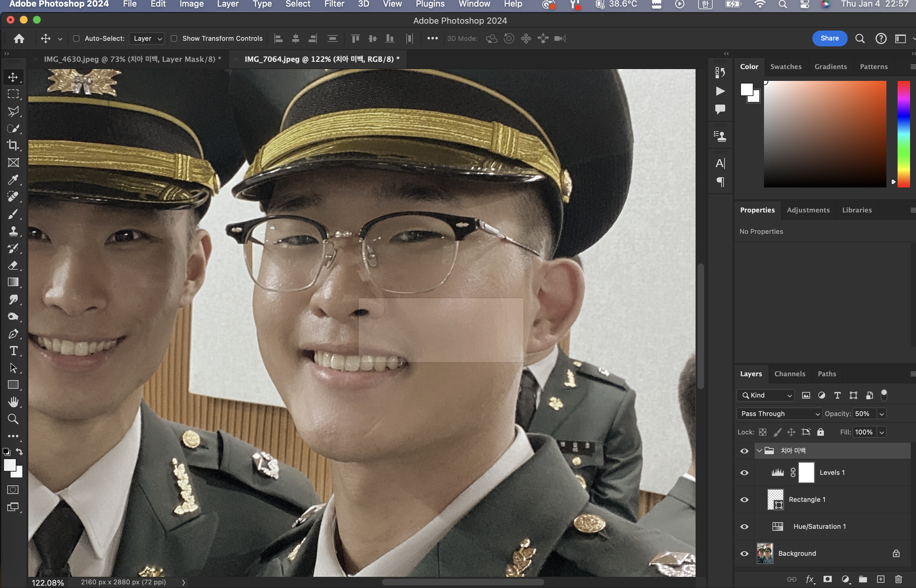Image resolution: width=916 pixels, height=588 pixels.
Task: Create a new group folder icon
Action: (863, 579)
